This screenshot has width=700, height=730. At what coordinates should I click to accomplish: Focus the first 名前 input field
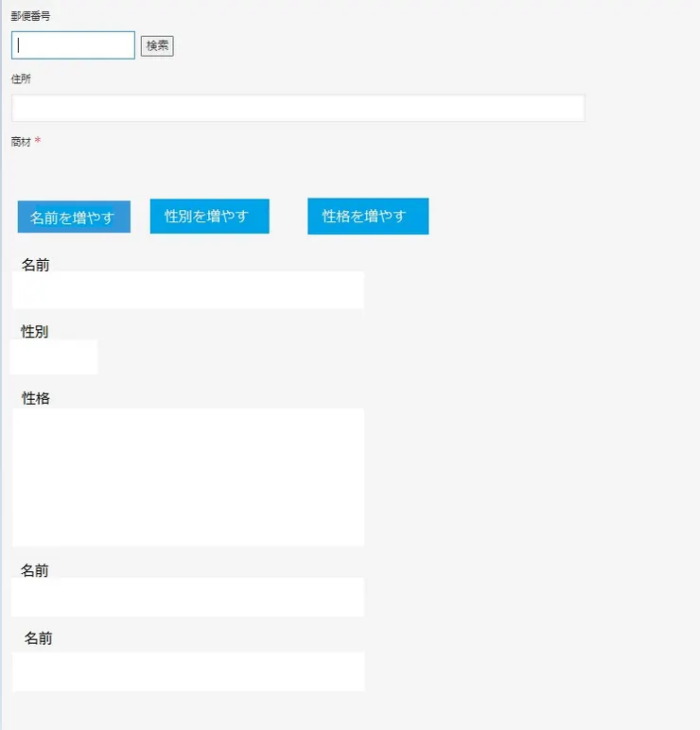[x=188, y=290]
